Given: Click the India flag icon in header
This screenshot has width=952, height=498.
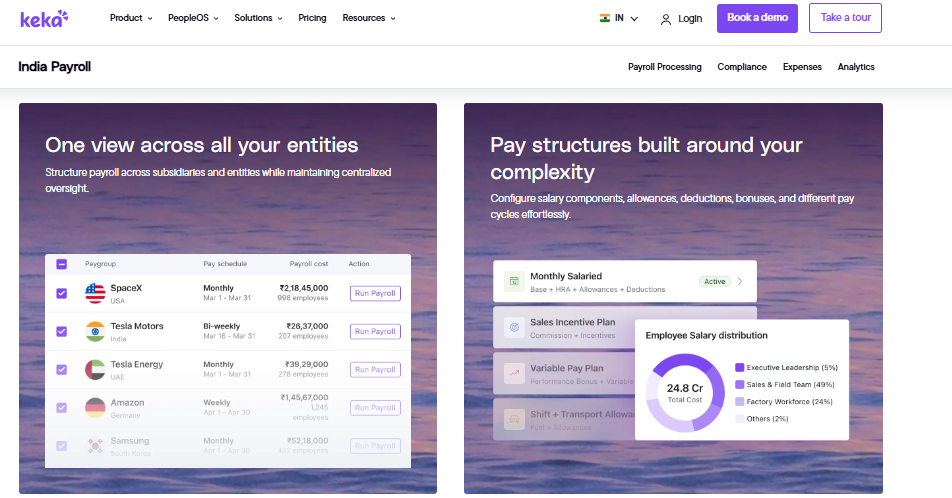Looking at the screenshot, I should 605,18.
